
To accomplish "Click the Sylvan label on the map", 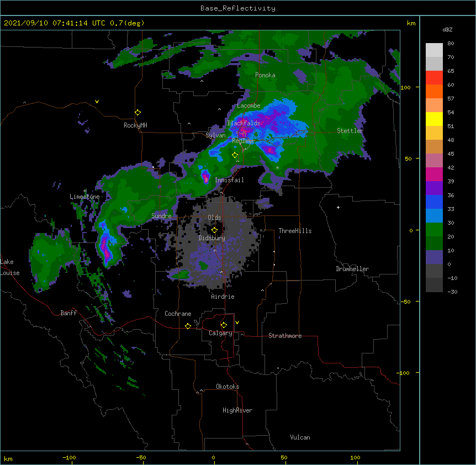I will coord(215,135).
